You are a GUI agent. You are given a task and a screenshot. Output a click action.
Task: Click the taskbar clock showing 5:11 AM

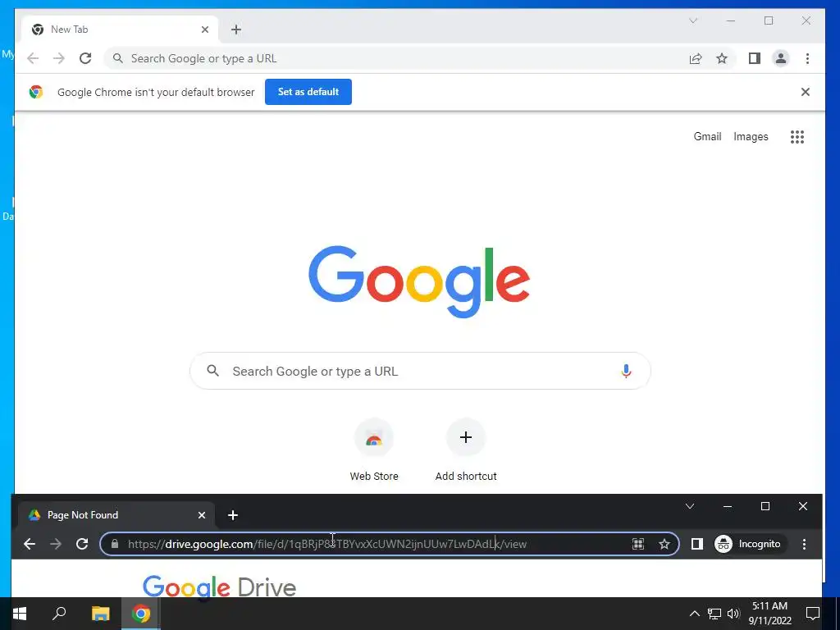pyautogui.click(x=769, y=614)
